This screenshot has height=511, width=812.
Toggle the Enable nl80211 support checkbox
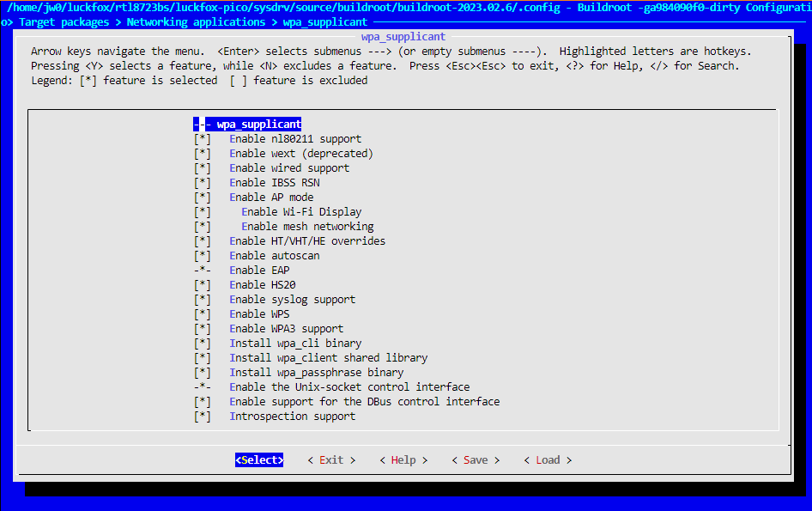[x=203, y=139]
